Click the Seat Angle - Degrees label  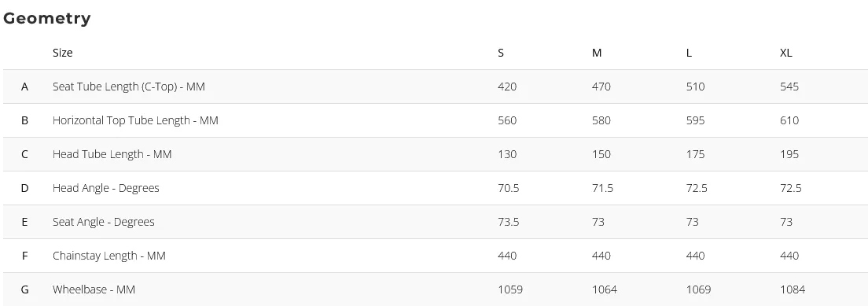click(x=104, y=222)
